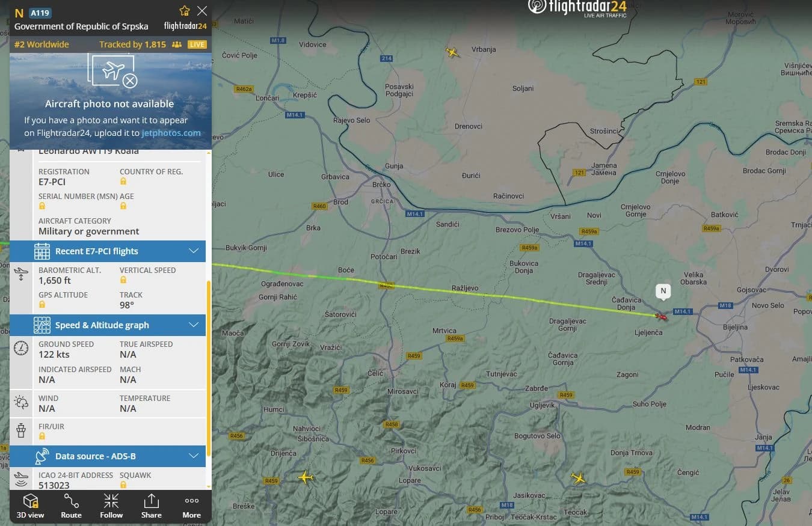The height and width of the screenshot is (526, 812).
Task: Click the locked Country of Reg. padlock
Action: coord(123,182)
